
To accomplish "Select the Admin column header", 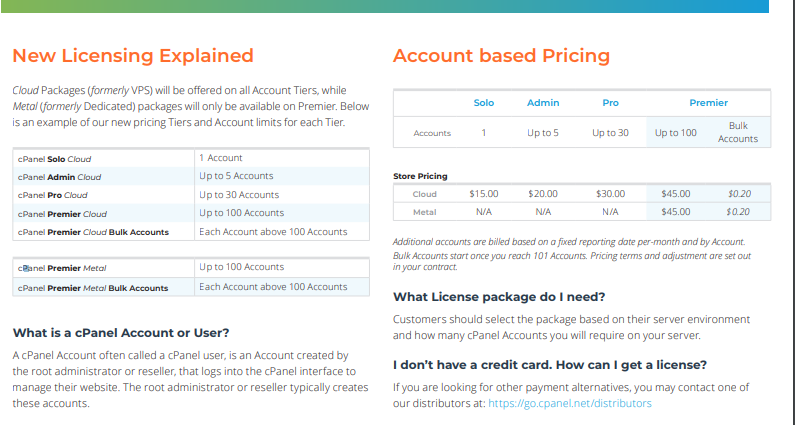I will click(543, 103).
